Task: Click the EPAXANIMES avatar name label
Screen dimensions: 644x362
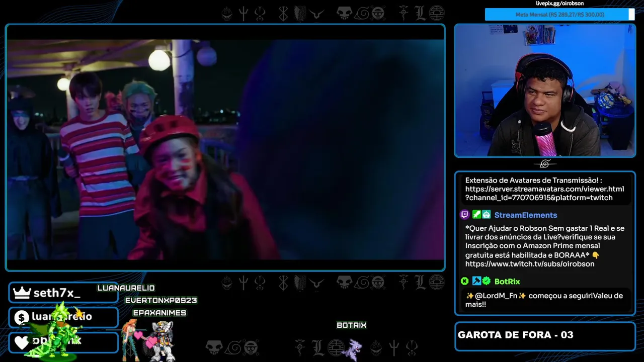Action: click(x=159, y=313)
